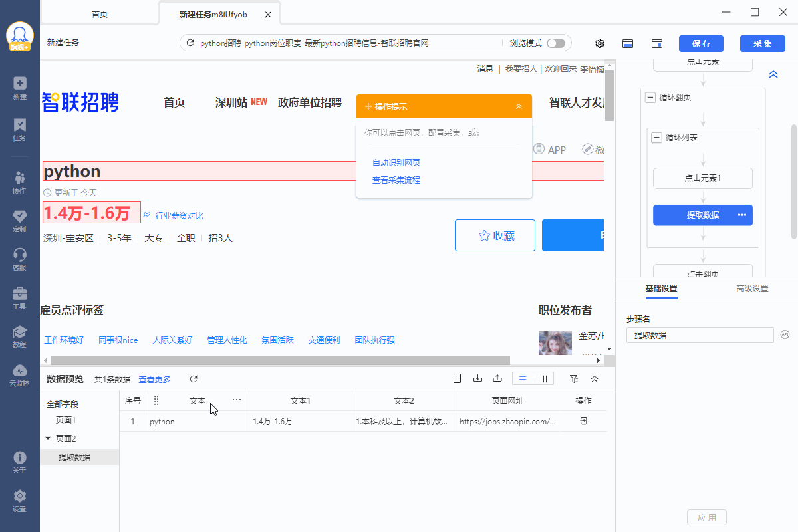Click the 查看更多 link in data preview

pos(154,379)
